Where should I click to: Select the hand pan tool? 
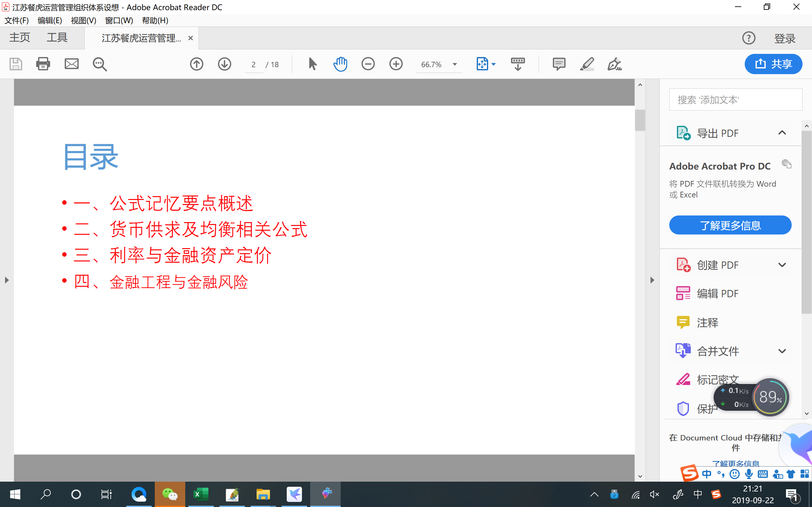click(x=340, y=64)
